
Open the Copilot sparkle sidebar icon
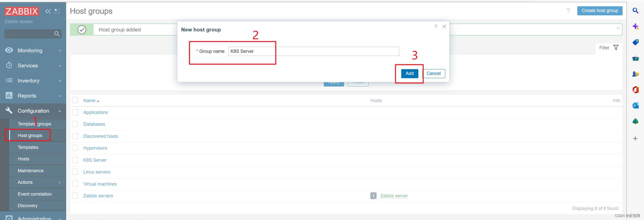pos(635,27)
